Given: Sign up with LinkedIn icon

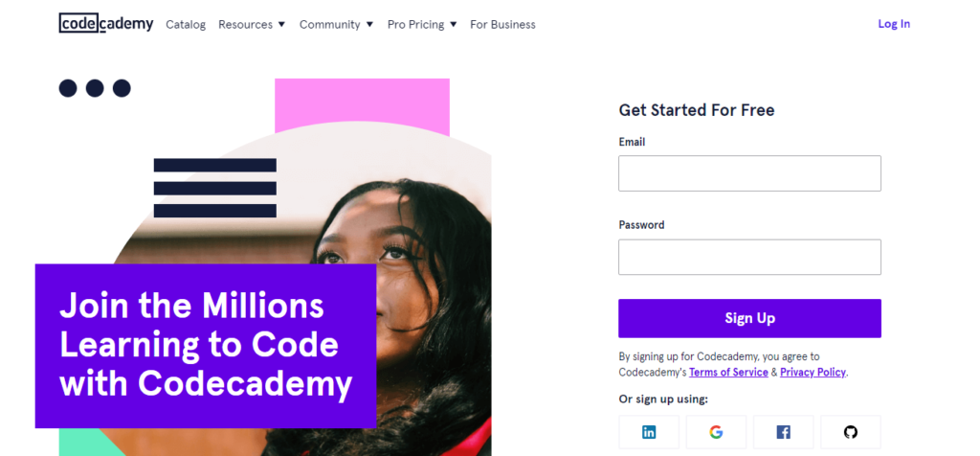Looking at the screenshot, I should (649, 432).
